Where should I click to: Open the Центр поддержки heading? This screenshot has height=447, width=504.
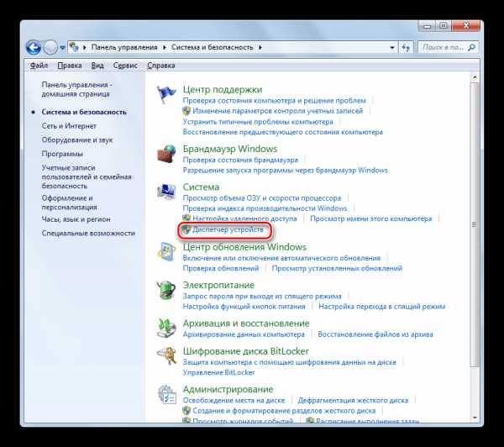click(223, 89)
